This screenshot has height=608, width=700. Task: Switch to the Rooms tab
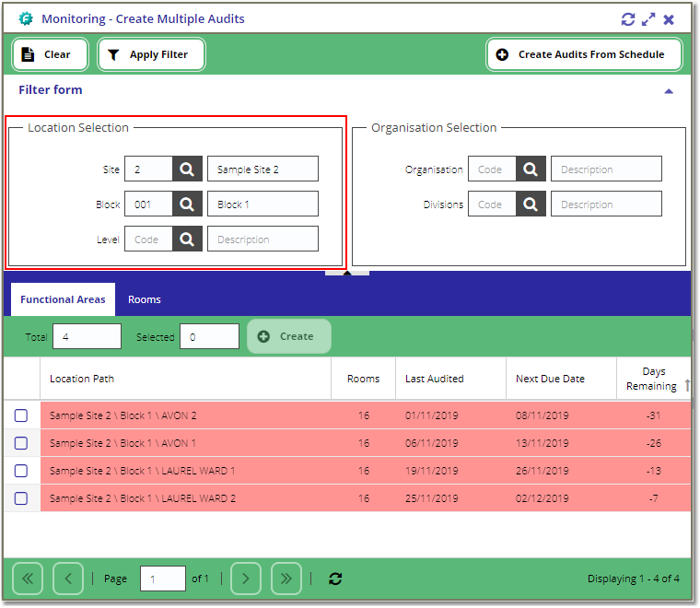(x=145, y=299)
